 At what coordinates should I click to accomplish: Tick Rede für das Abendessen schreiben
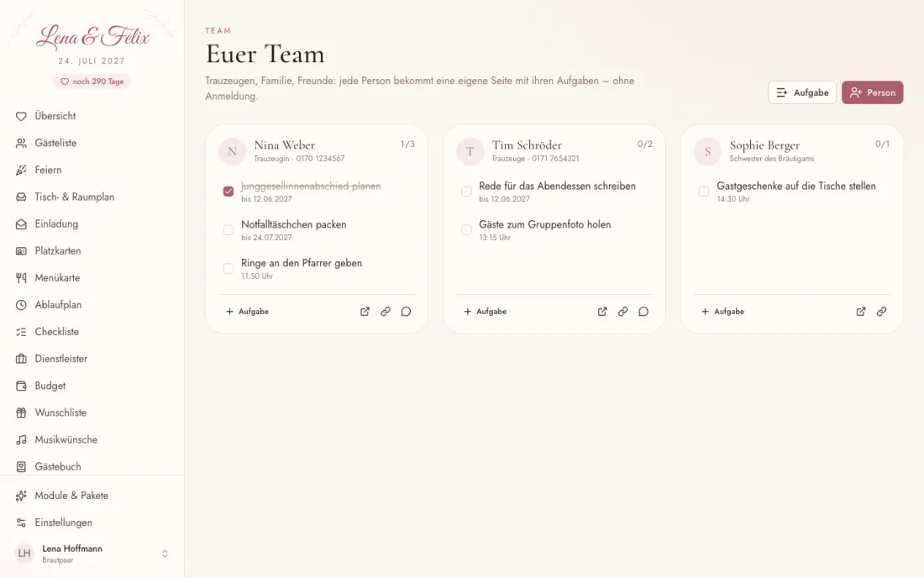pyautogui.click(x=466, y=192)
